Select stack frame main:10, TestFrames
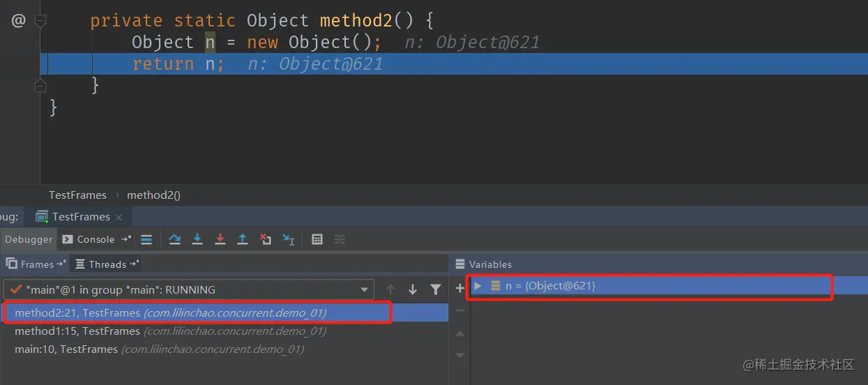The width and height of the screenshot is (868, 385). (224, 349)
